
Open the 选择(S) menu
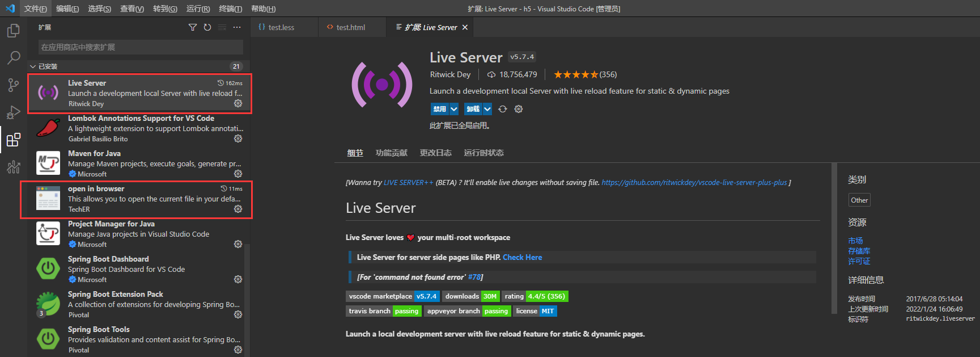(100, 9)
